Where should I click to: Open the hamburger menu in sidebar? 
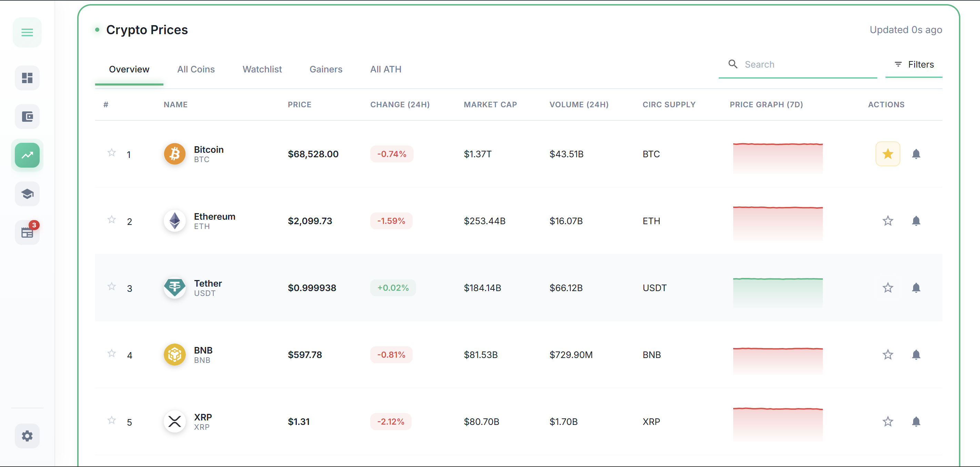coord(27,32)
